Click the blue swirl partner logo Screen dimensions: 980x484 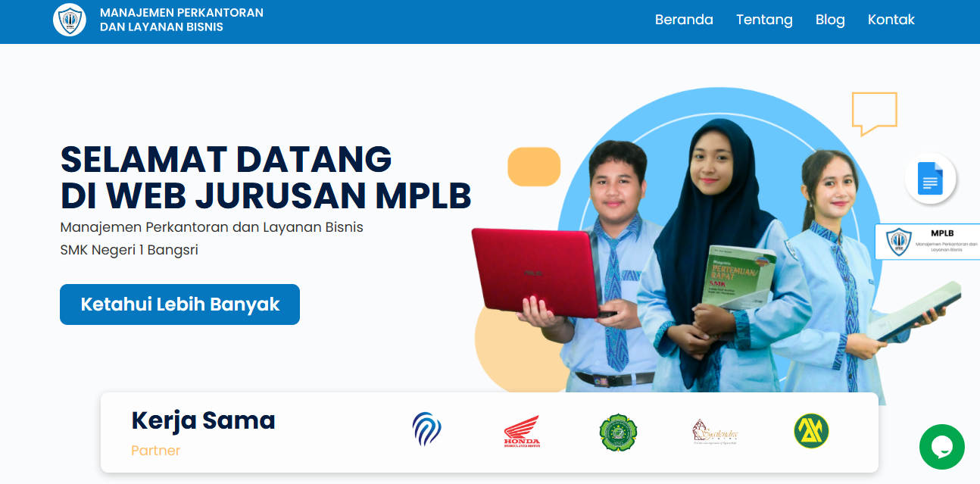tap(427, 430)
